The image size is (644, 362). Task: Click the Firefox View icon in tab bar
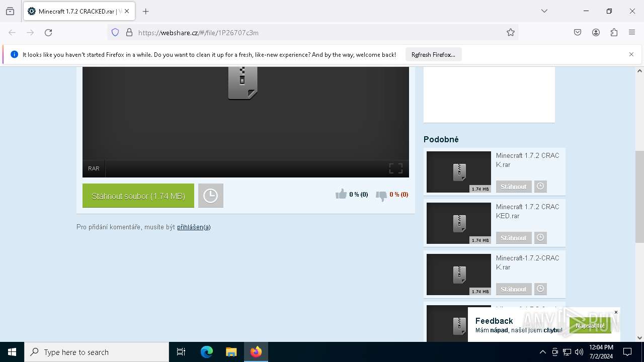[x=10, y=11]
